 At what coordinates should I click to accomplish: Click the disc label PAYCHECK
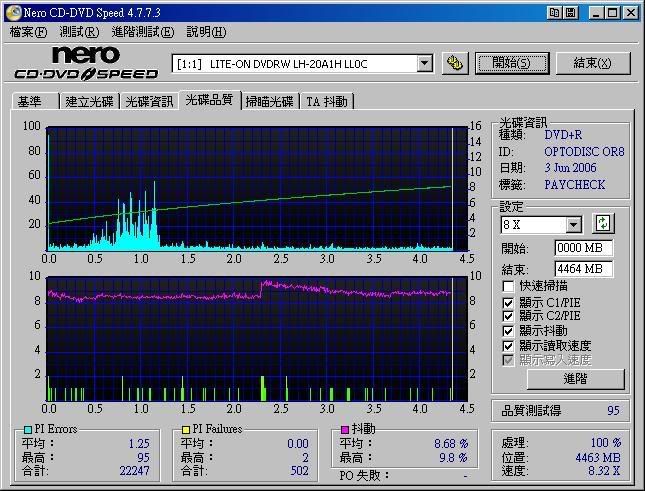click(575, 185)
